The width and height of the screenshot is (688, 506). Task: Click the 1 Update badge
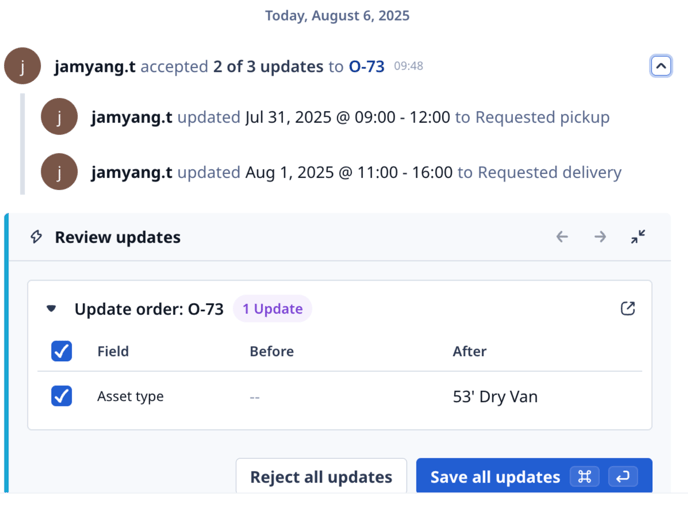click(272, 309)
